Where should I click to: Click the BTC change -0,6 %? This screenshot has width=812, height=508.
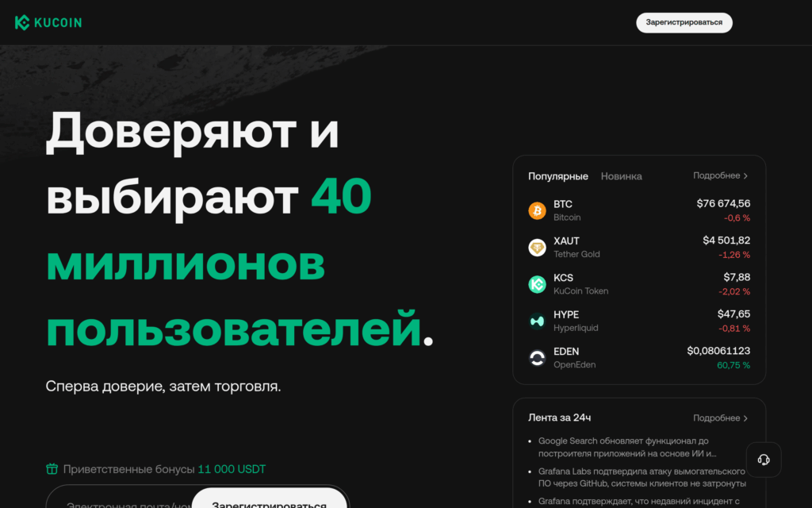(737, 218)
